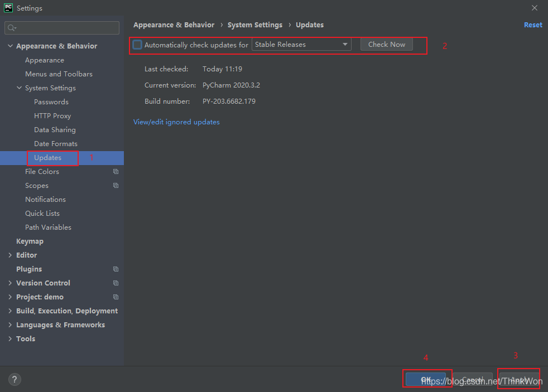Click the 'PyCharm 2020.3.2' version text
Screen dimensions: 548x392
231,85
